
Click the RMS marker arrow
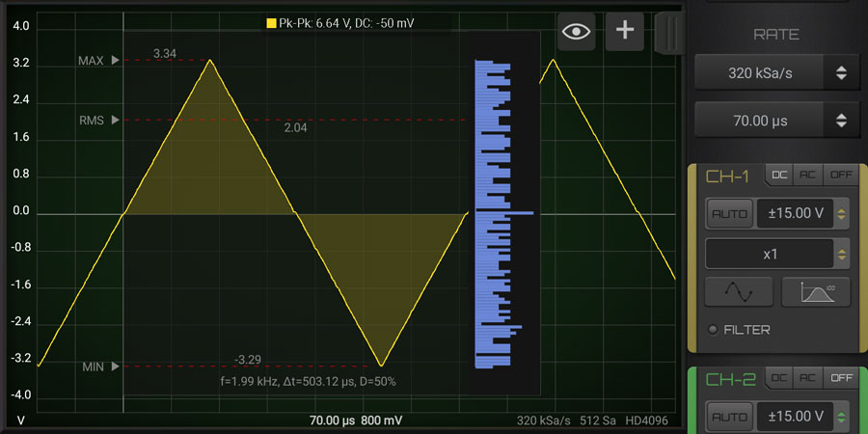click(117, 121)
